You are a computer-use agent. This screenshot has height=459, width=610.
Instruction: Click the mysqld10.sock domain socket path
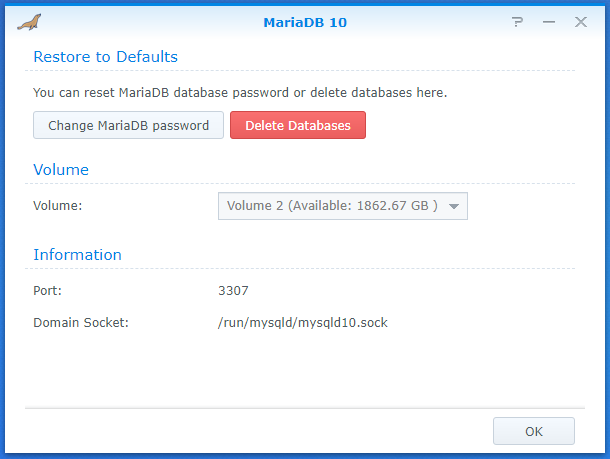[303, 322]
